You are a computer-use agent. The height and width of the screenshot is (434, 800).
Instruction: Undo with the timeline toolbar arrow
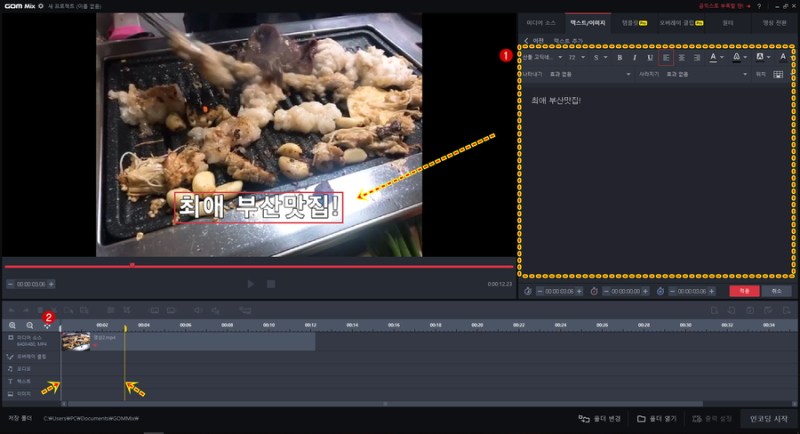coord(11,310)
